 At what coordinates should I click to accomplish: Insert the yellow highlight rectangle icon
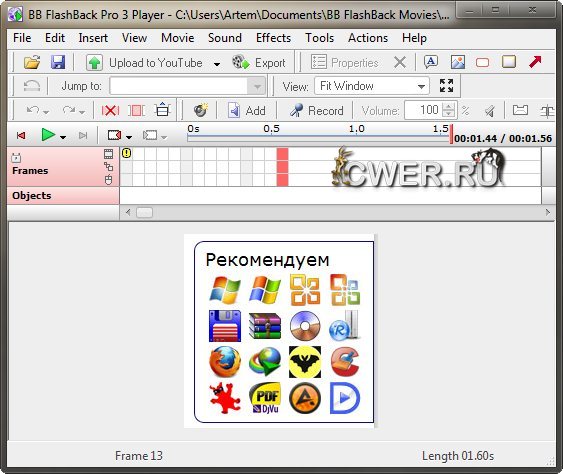tap(509, 62)
